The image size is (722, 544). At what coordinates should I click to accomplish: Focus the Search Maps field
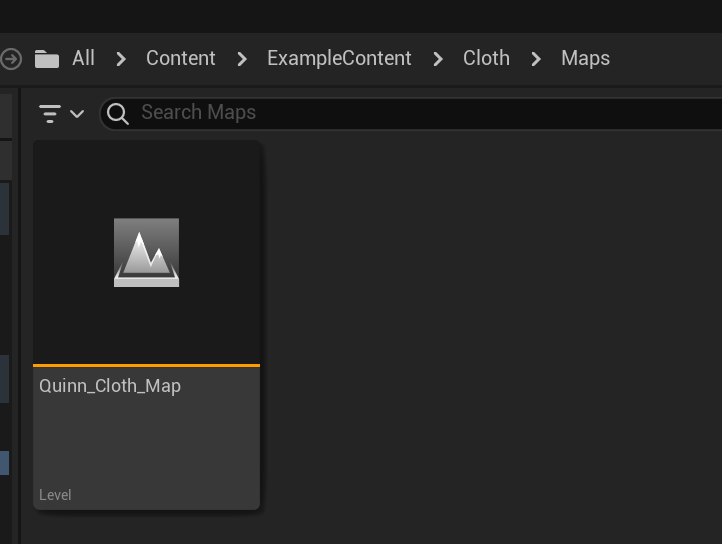pos(412,113)
